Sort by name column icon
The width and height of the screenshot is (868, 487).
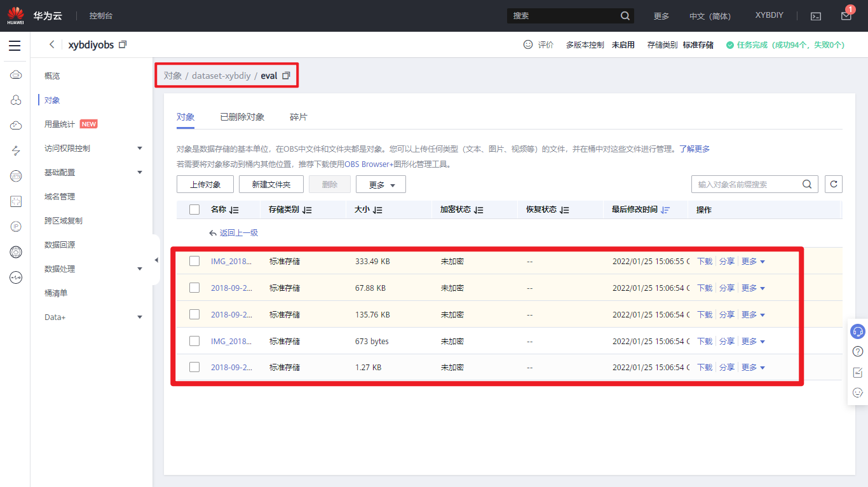click(x=234, y=210)
